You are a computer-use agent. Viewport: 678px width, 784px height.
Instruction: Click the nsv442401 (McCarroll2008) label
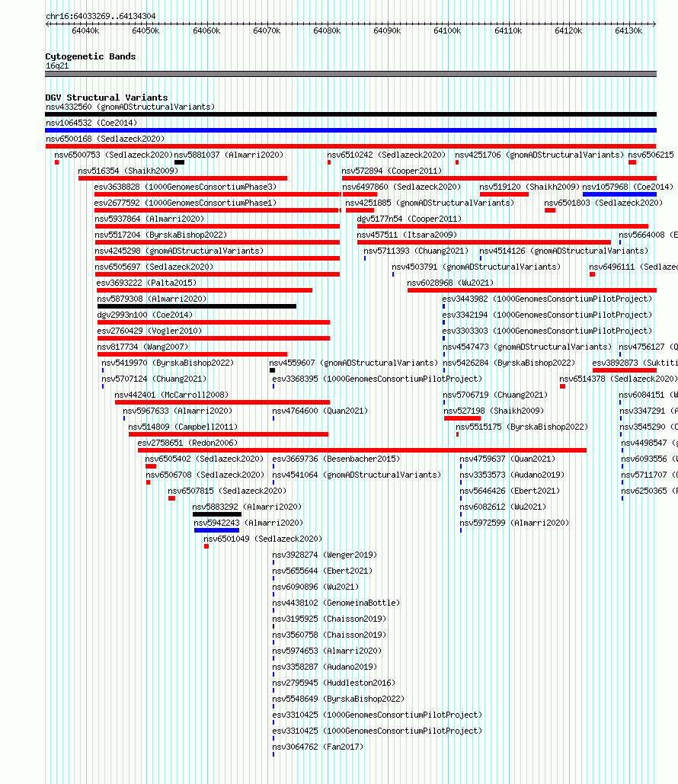point(171,395)
